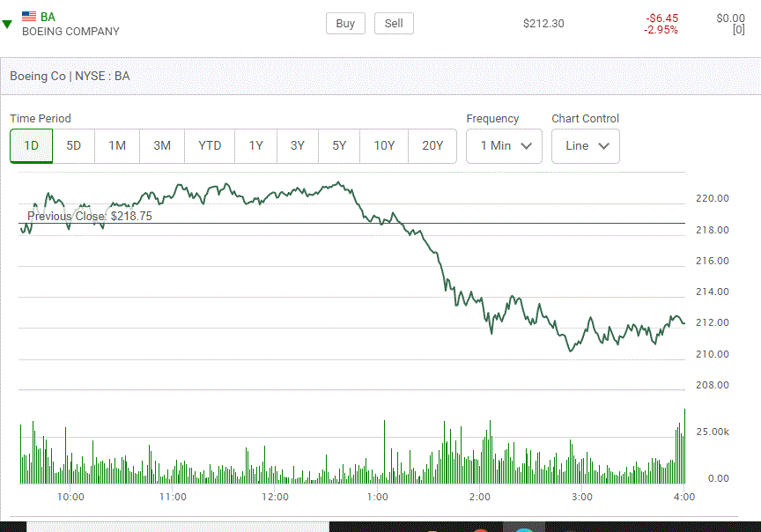This screenshot has height=532, width=761.
Task: Switch to the 3M time period
Action: tap(162, 145)
